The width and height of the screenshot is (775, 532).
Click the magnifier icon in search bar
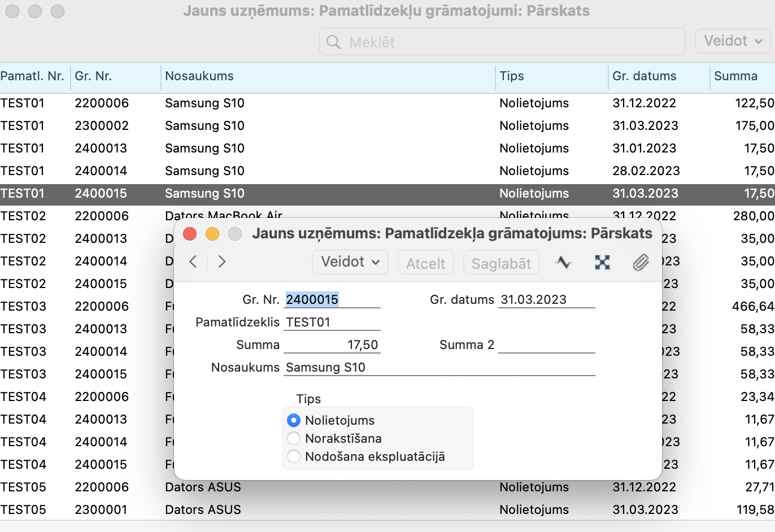click(334, 42)
